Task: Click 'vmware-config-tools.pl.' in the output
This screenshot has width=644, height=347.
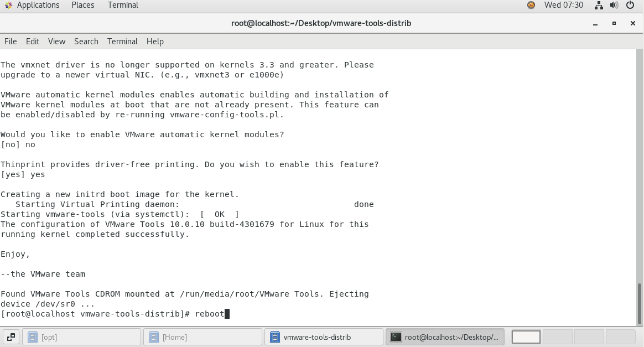Action: click(x=227, y=115)
